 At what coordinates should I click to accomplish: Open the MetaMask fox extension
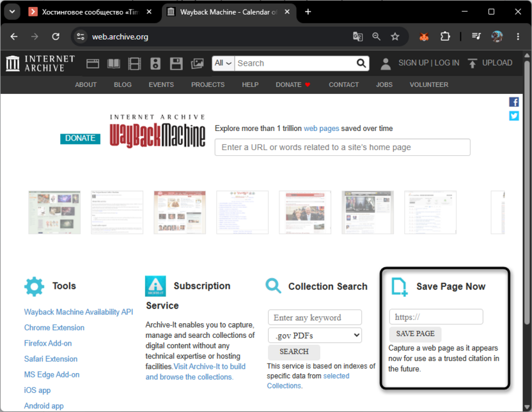tap(424, 36)
